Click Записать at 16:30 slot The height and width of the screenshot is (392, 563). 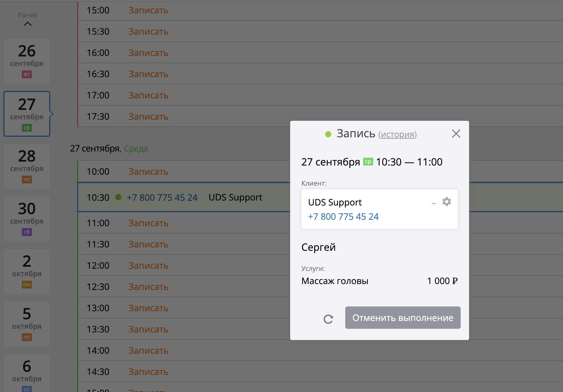[148, 74]
